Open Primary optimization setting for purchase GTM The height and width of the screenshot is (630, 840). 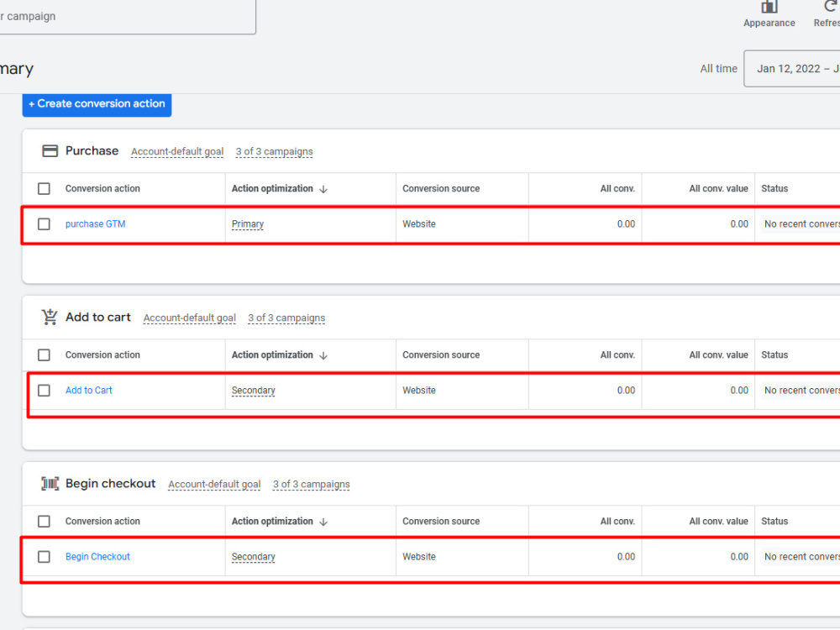coord(248,224)
